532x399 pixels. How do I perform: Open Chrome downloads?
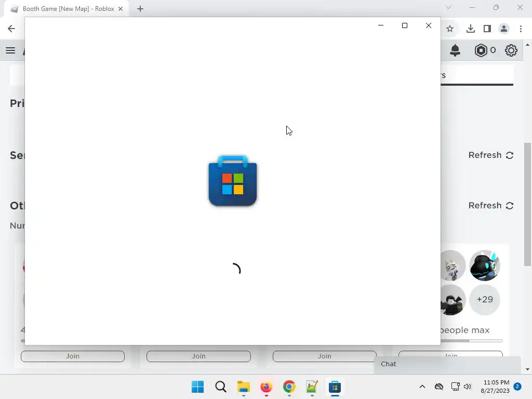[471, 29]
